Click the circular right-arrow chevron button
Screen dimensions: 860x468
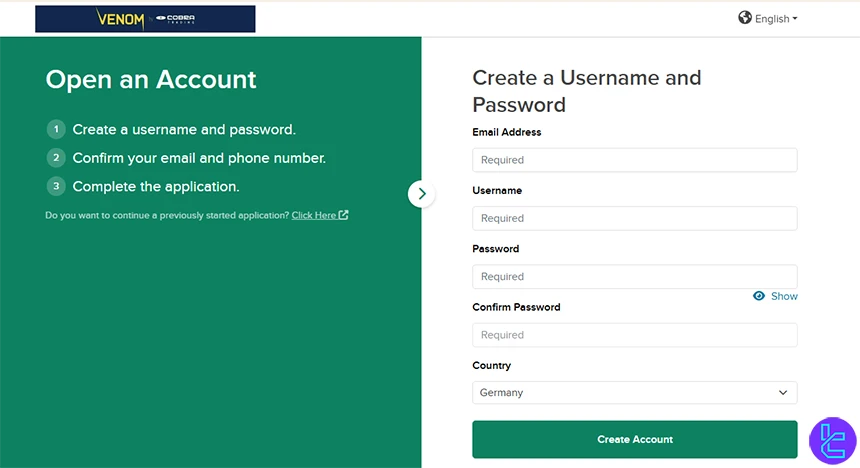[x=421, y=194]
